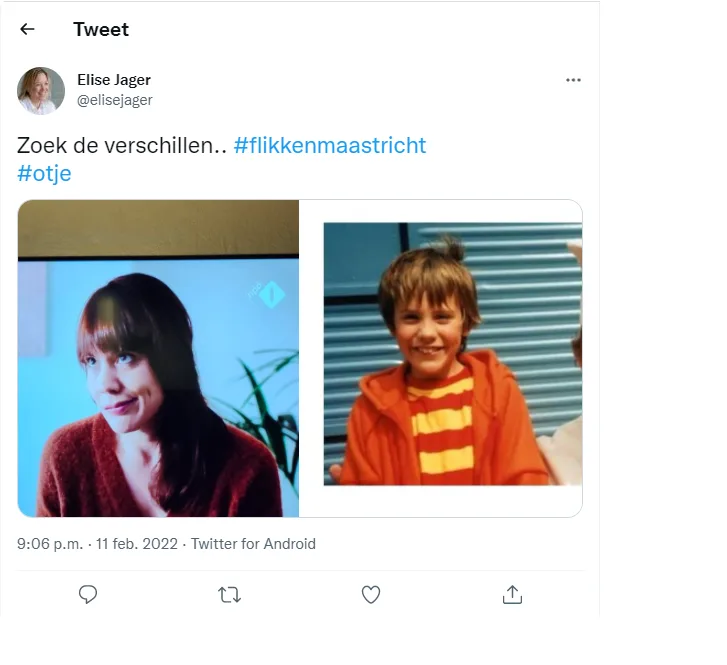The width and height of the screenshot is (727, 665).
Task: Like the tweet with the heart icon
Action: click(371, 594)
